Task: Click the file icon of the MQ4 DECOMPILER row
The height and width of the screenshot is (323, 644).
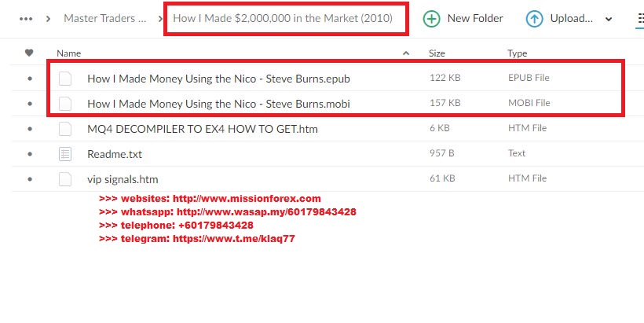Action: point(65,129)
